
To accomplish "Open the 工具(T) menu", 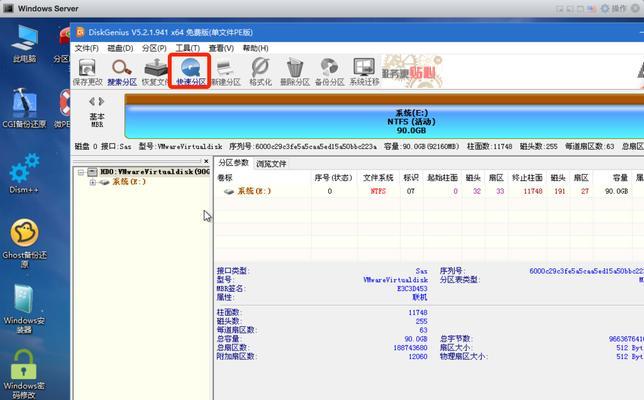I will pyautogui.click(x=188, y=48).
